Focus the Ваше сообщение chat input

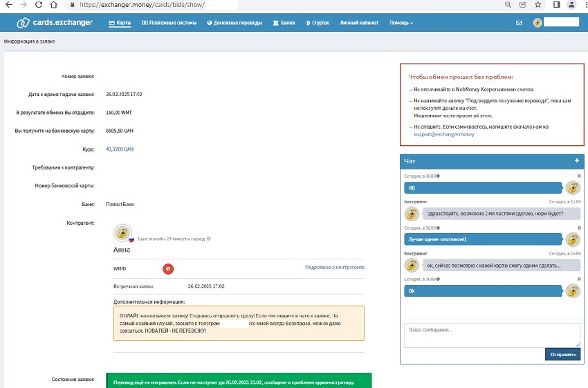coord(491,335)
